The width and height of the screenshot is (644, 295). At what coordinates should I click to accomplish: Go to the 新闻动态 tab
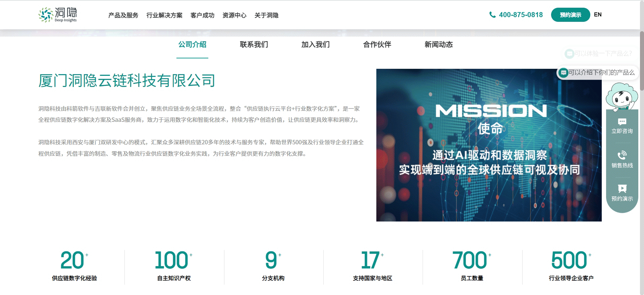[438, 45]
